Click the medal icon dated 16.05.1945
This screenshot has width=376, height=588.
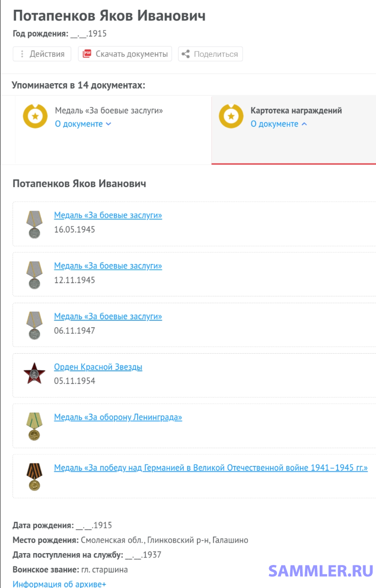[34, 224]
